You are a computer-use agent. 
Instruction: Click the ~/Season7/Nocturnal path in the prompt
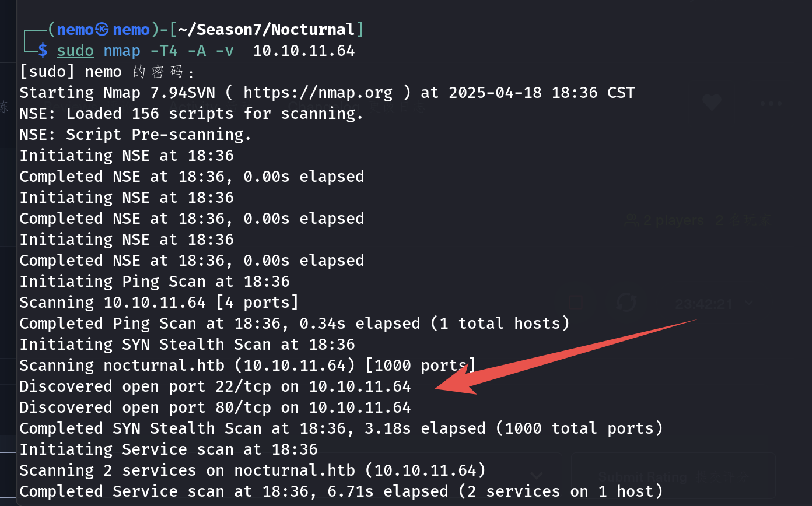point(267,30)
